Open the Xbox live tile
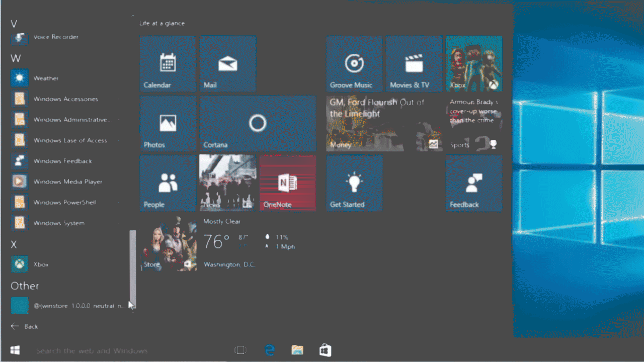This screenshot has width=644, height=362. pos(474,64)
